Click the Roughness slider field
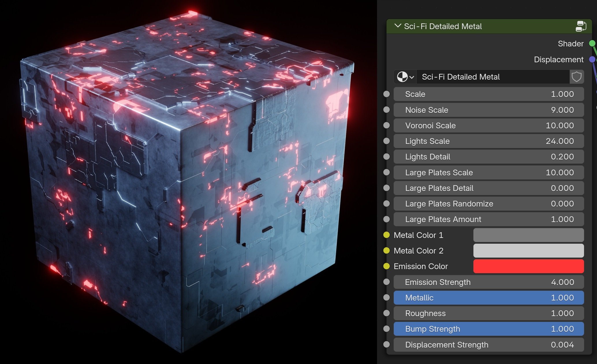This screenshot has height=364, width=597. (x=488, y=313)
